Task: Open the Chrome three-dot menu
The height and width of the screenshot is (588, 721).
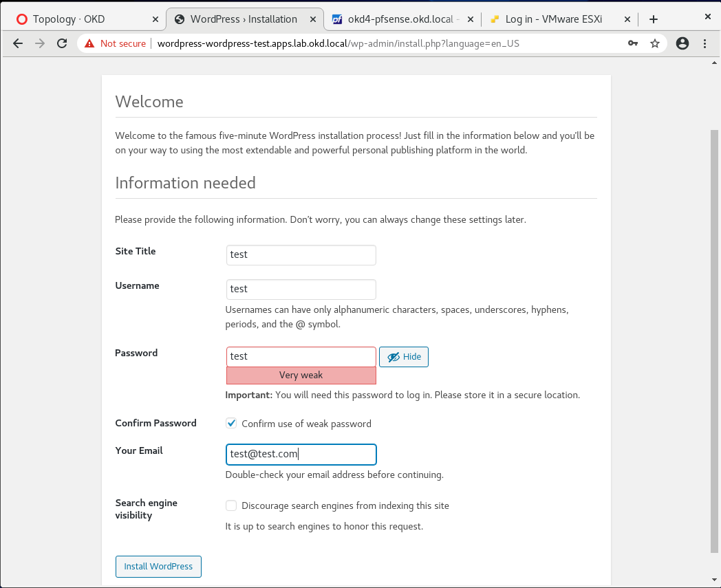Action: pos(704,43)
